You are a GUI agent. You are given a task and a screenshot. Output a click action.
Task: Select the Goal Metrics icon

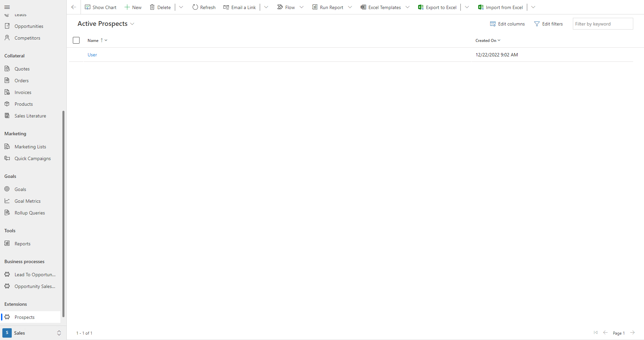coord(7,201)
